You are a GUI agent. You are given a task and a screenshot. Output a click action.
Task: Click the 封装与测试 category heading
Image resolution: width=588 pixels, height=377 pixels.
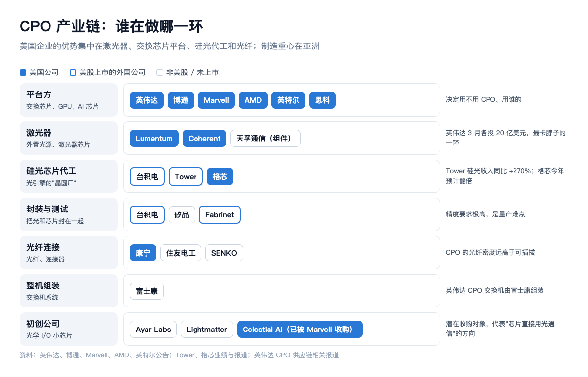coord(47,209)
